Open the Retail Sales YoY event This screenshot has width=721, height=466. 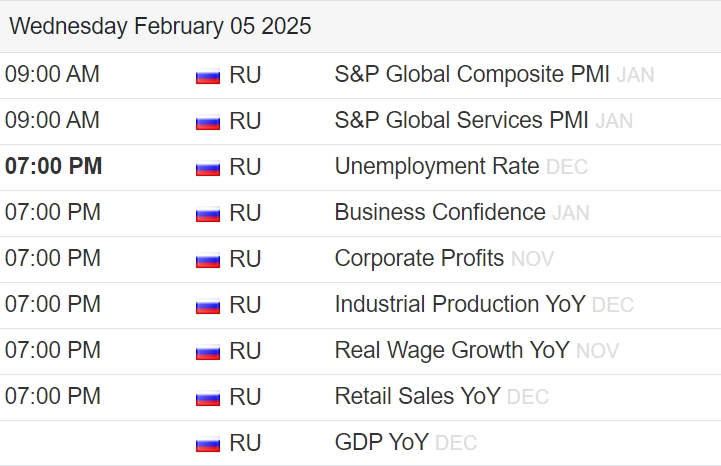(417, 397)
